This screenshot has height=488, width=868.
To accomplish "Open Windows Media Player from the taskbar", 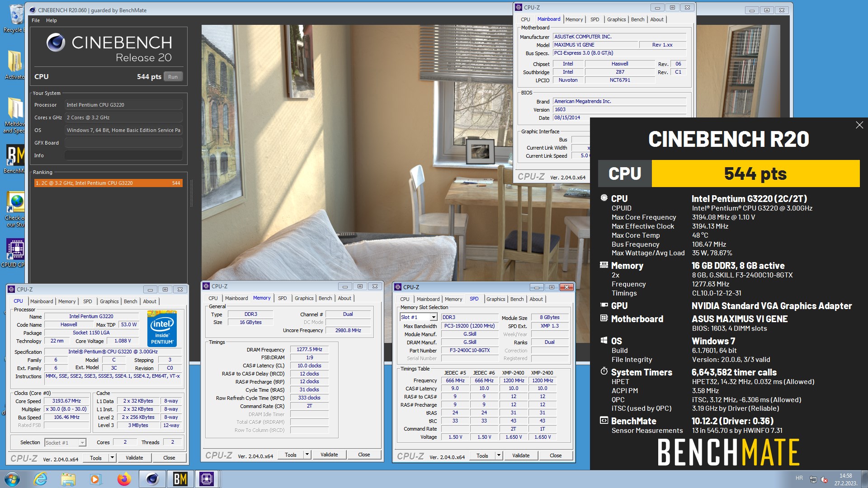I will coord(95,479).
